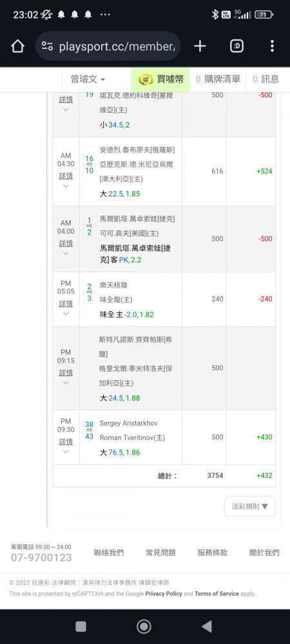Open the 購牌清單 menu item
290x644 pixels.
[x=218, y=79]
